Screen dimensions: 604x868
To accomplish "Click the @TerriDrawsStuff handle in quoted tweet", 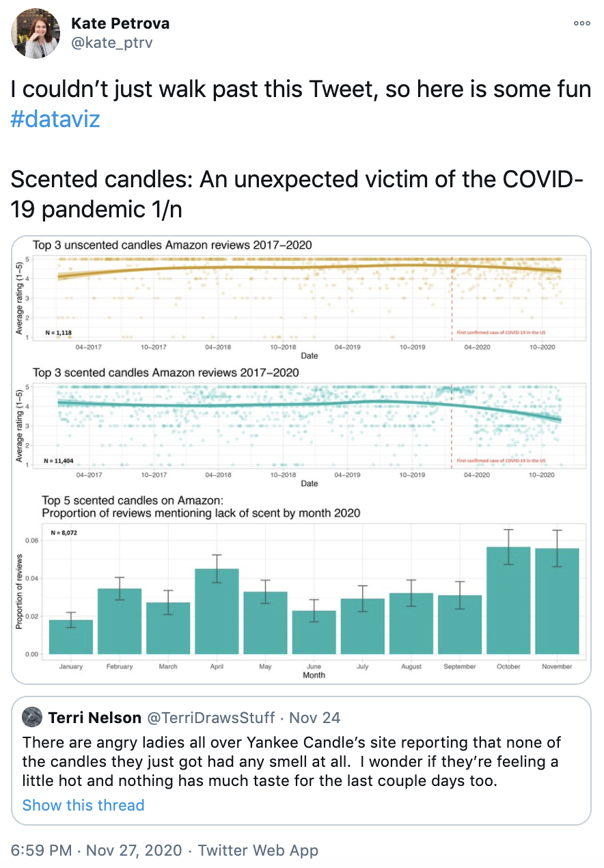I will [210, 718].
